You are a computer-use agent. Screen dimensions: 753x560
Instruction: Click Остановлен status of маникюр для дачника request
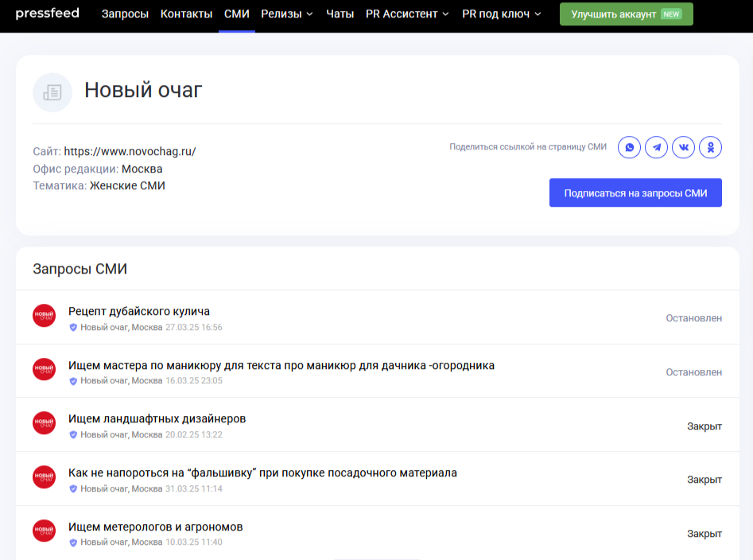(693, 372)
